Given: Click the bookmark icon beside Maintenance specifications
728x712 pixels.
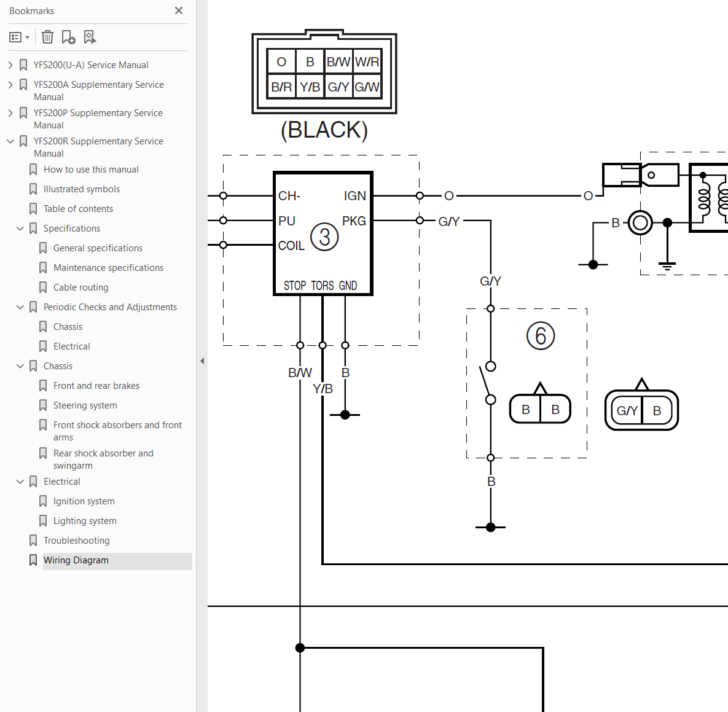Looking at the screenshot, I should [x=43, y=268].
